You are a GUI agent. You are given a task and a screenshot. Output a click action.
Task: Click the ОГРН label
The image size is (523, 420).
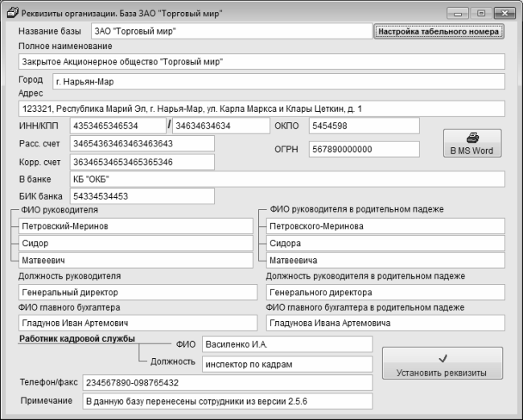286,149
